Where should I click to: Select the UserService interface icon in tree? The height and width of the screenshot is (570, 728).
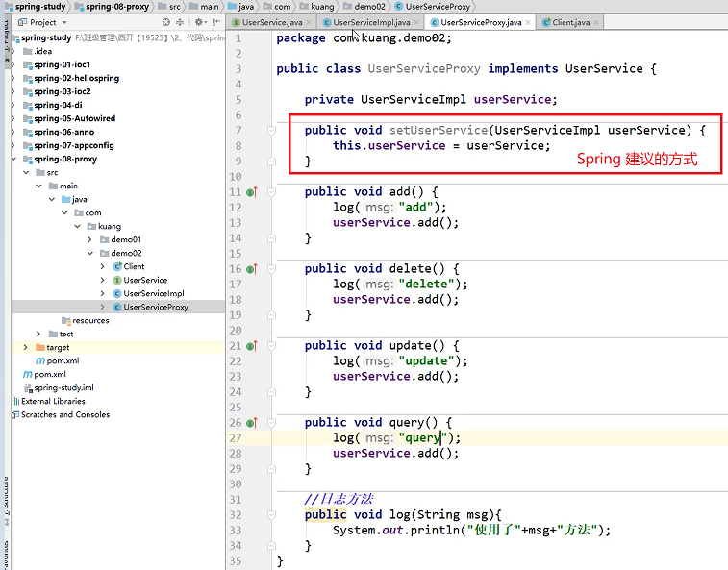point(117,280)
